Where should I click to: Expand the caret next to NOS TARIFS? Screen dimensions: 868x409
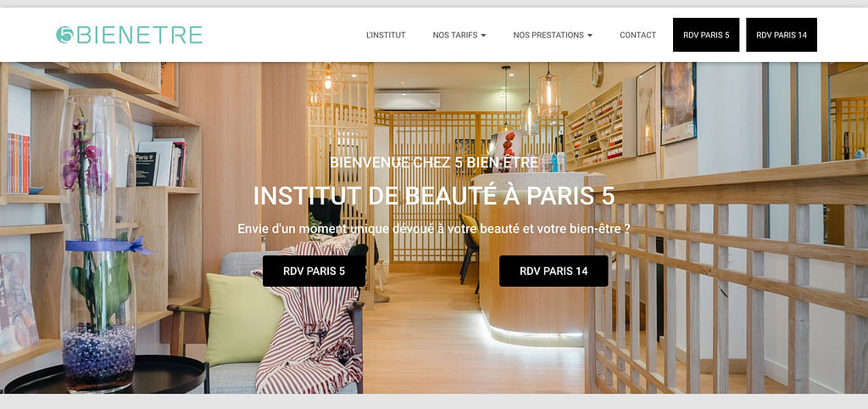click(483, 36)
